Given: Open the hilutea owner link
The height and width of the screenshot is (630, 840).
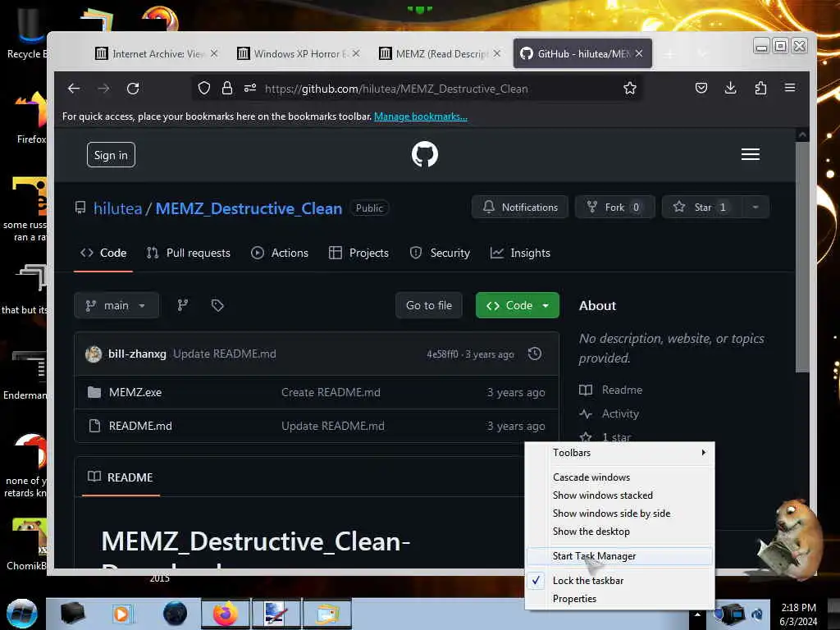Looking at the screenshot, I should tap(118, 208).
